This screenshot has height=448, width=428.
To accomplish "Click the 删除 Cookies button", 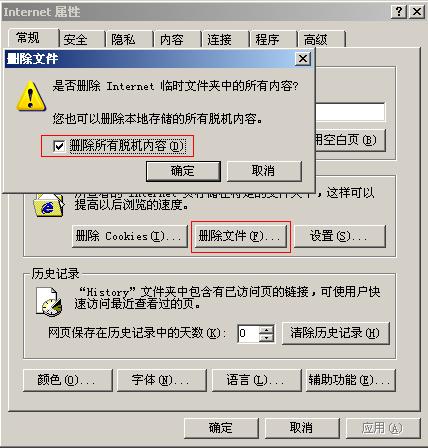I will 130,236.
